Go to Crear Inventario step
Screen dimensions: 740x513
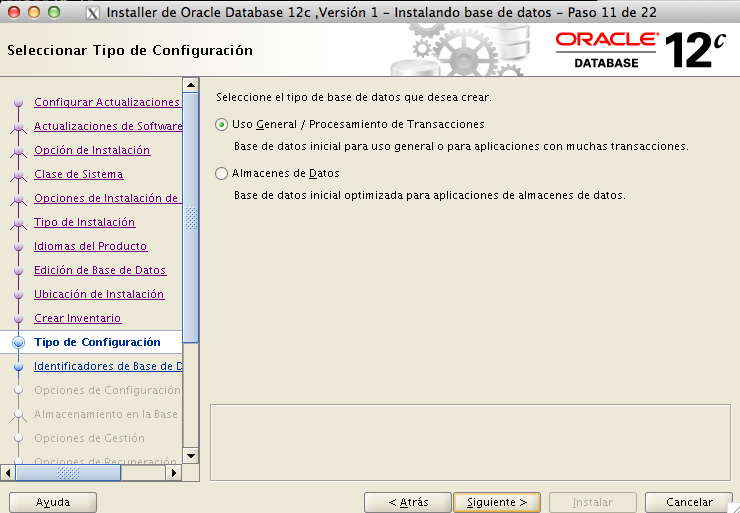point(77,318)
